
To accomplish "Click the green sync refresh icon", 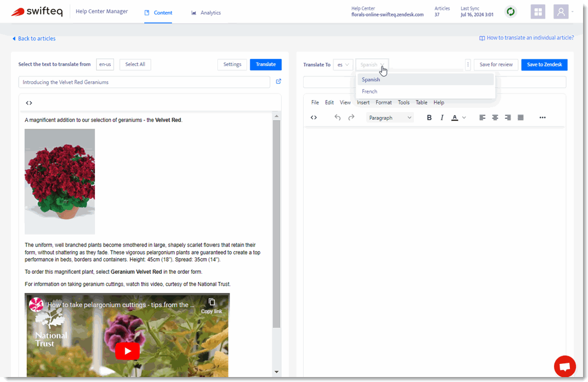I will 511,12.
